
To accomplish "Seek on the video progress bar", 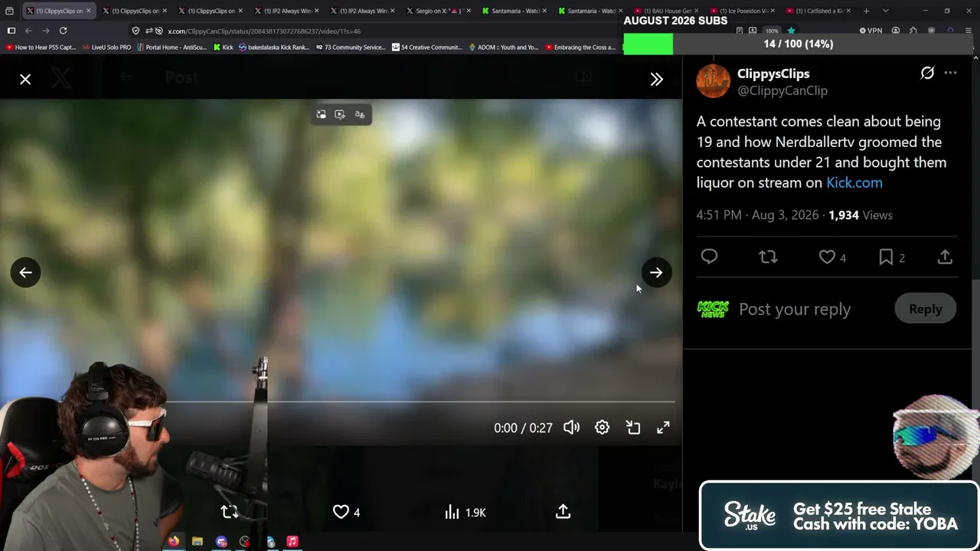I will pyautogui.click(x=420, y=401).
